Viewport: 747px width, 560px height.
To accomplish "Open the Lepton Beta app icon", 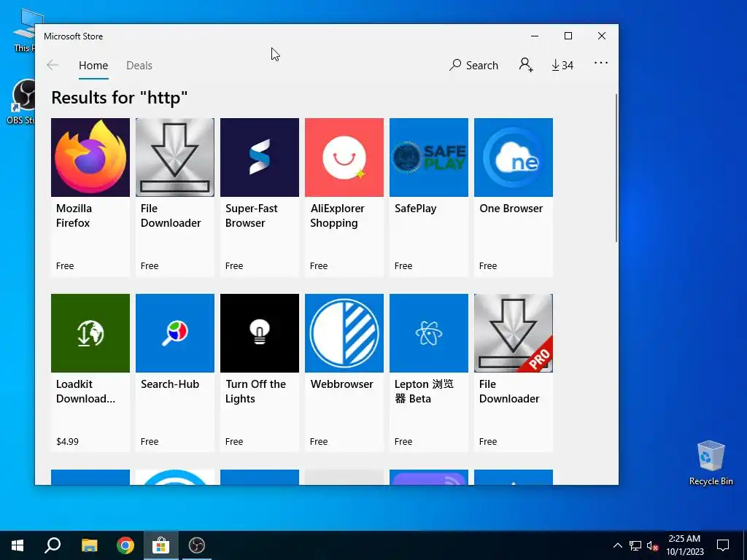I will coord(429,332).
